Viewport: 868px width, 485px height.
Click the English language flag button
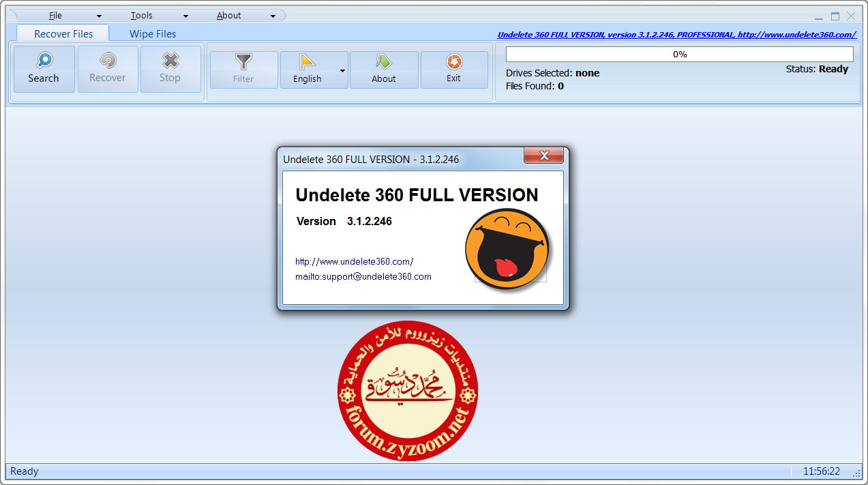coord(308,70)
